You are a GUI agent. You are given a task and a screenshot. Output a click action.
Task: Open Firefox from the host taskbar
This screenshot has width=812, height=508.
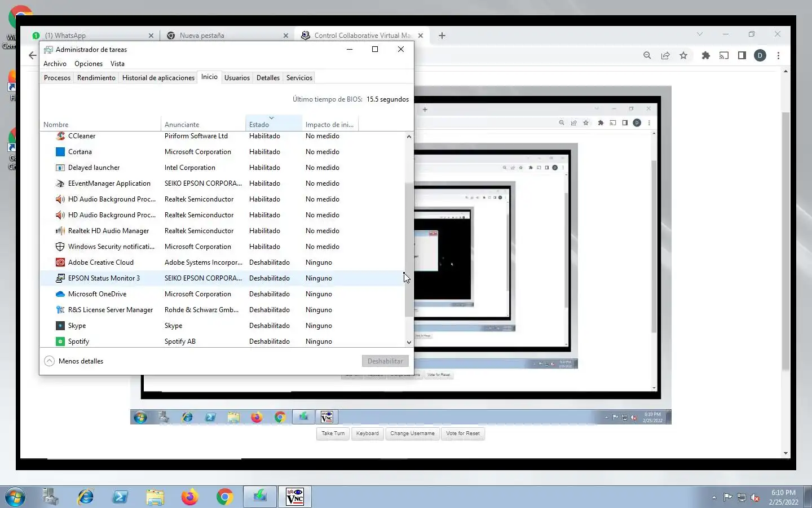click(x=189, y=497)
